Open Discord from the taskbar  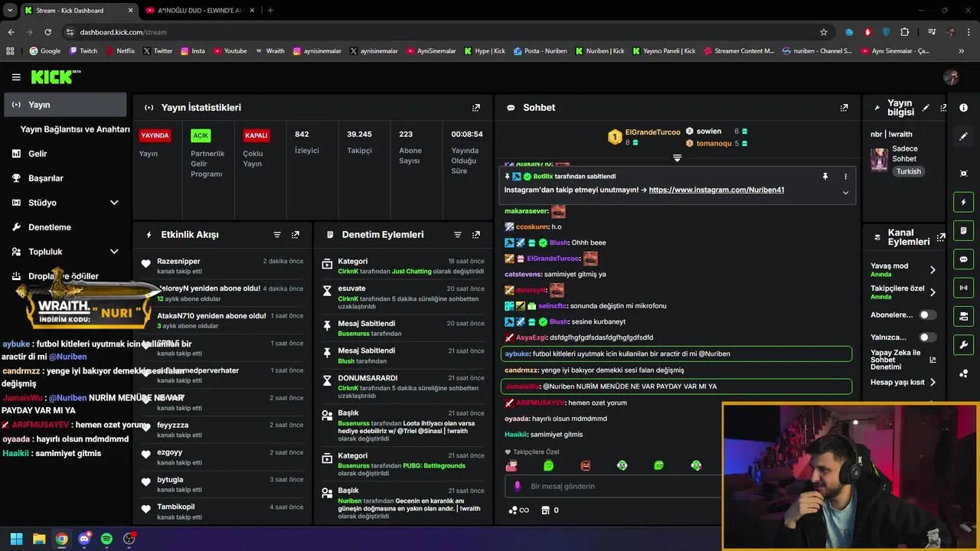point(84,539)
